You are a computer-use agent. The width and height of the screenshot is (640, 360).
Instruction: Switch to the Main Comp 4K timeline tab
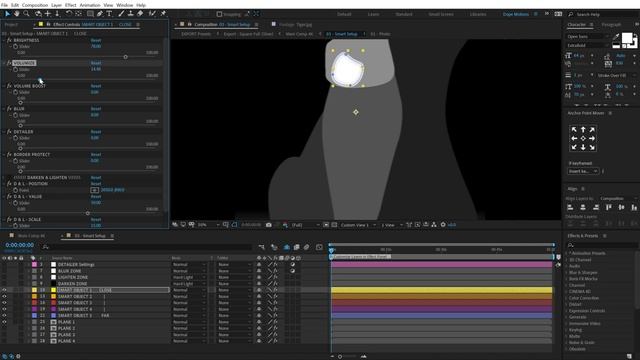(x=31, y=236)
